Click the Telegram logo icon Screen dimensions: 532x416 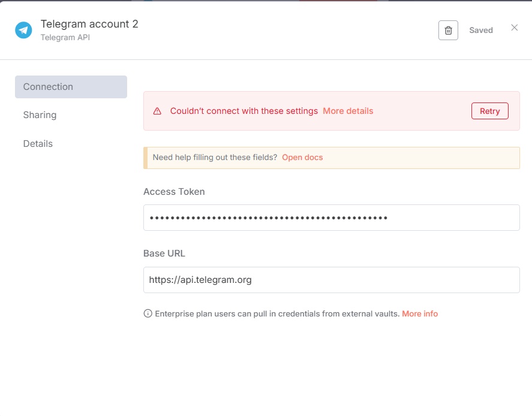tap(23, 29)
